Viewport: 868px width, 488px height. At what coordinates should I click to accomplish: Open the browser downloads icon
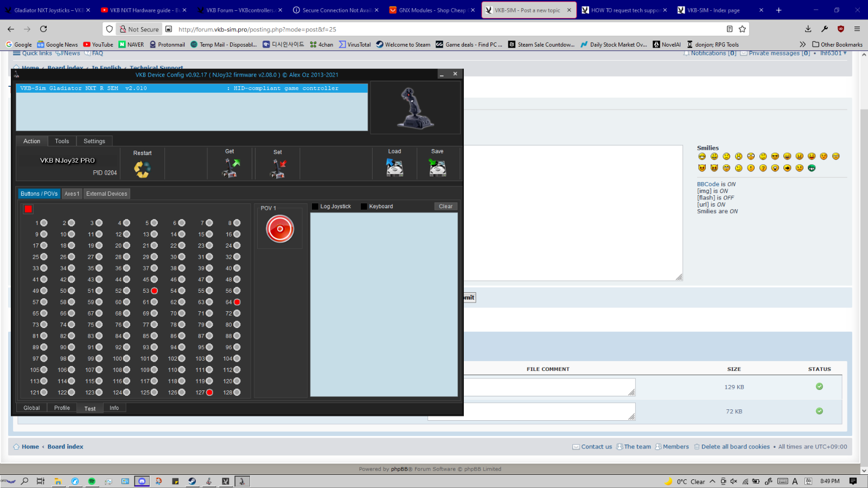[808, 29]
